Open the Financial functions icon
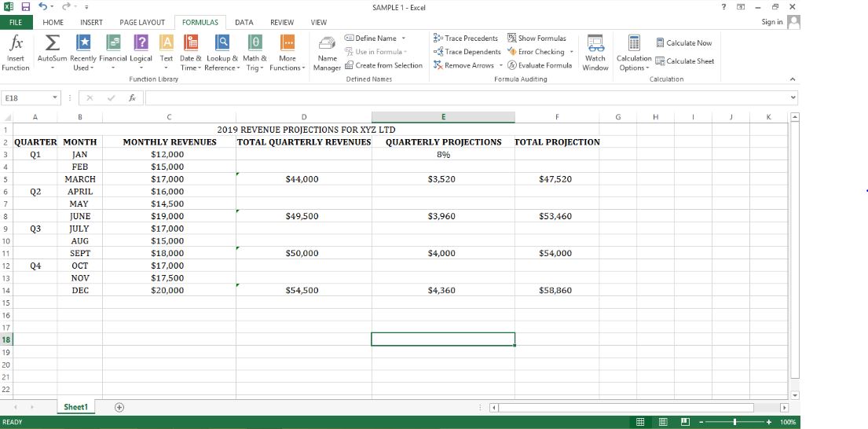The width and height of the screenshot is (868, 429). point(113,43)
